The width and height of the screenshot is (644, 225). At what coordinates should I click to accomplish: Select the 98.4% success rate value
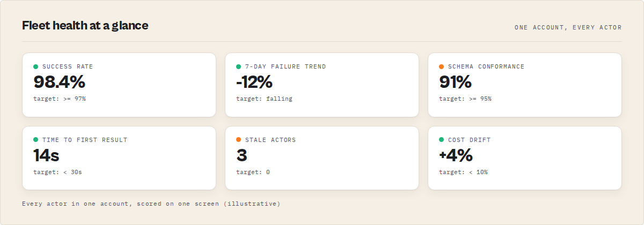[x=59, y=82]
